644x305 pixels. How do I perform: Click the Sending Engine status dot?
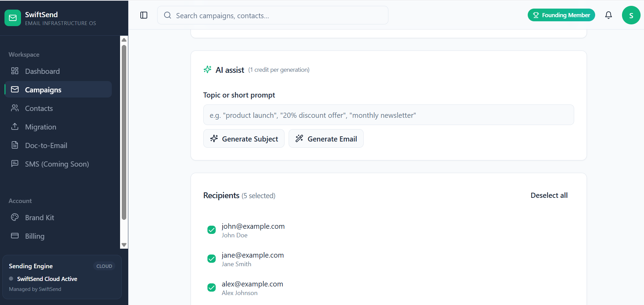11,279
